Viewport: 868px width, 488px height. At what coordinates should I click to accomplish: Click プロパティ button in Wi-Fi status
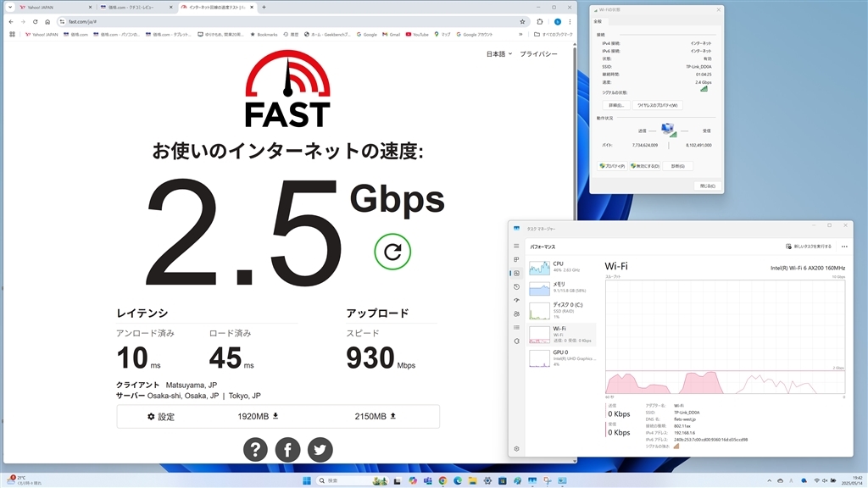click(x=612, y=166)
